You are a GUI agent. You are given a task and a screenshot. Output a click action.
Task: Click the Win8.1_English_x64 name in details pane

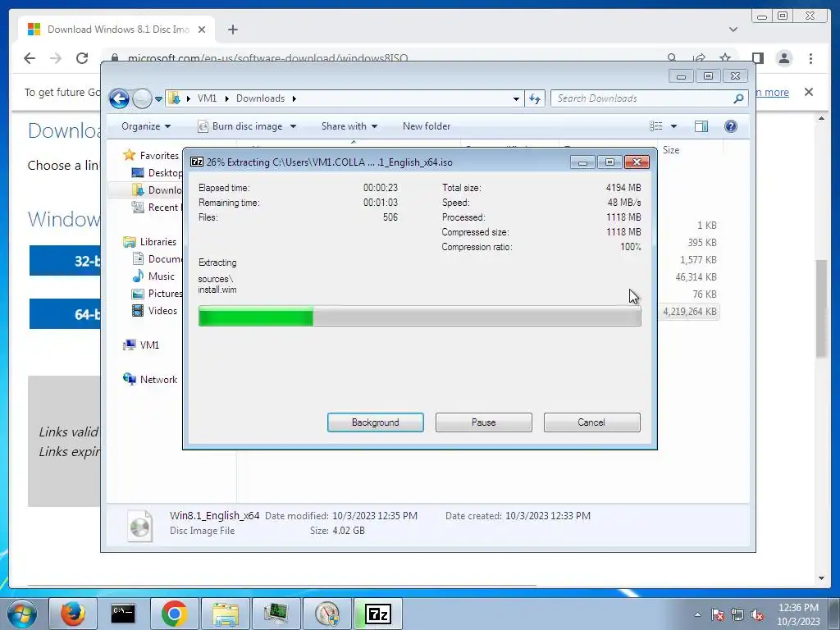click(x=214, y=515)
